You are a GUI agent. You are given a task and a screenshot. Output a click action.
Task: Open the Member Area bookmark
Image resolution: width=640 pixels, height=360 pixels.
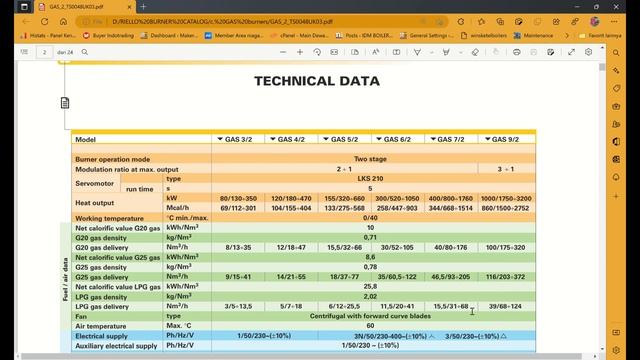coord(234,36)
